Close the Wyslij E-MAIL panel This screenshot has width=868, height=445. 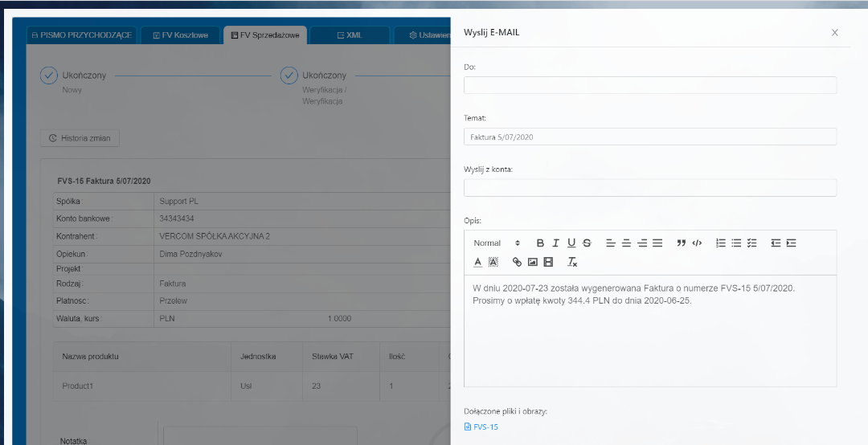click(x=835, y=33)
